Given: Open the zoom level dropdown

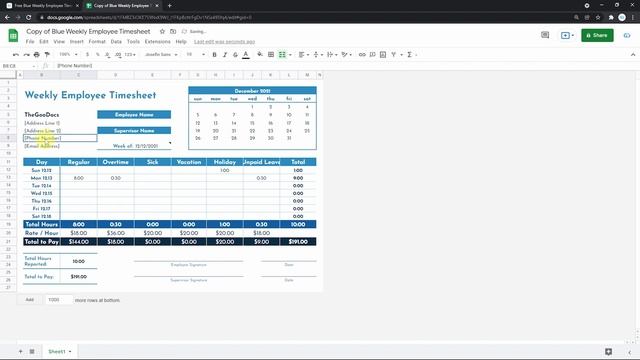Looking at the screenshot, I should click(68, 55).
